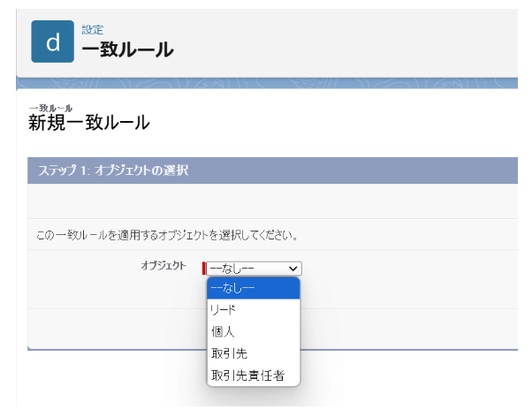Click the empty row below the step header
The image size is (532, 417).
coord(265,201)
